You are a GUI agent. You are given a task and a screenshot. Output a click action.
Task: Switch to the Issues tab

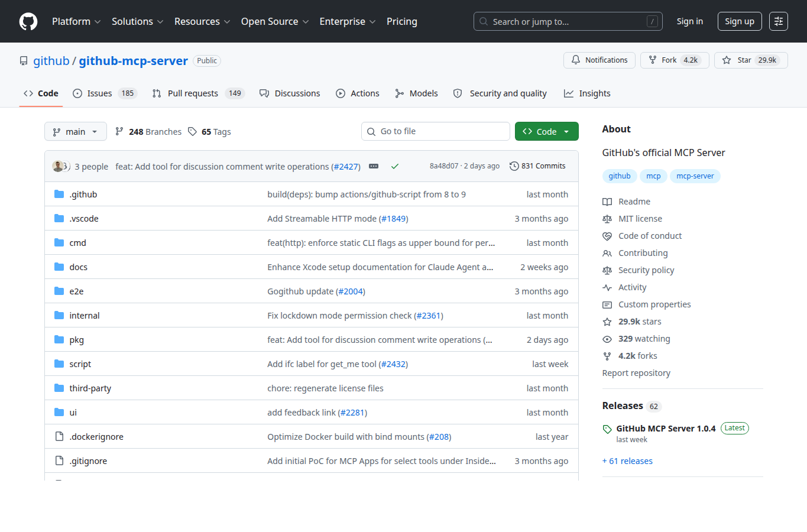(105, 93)
